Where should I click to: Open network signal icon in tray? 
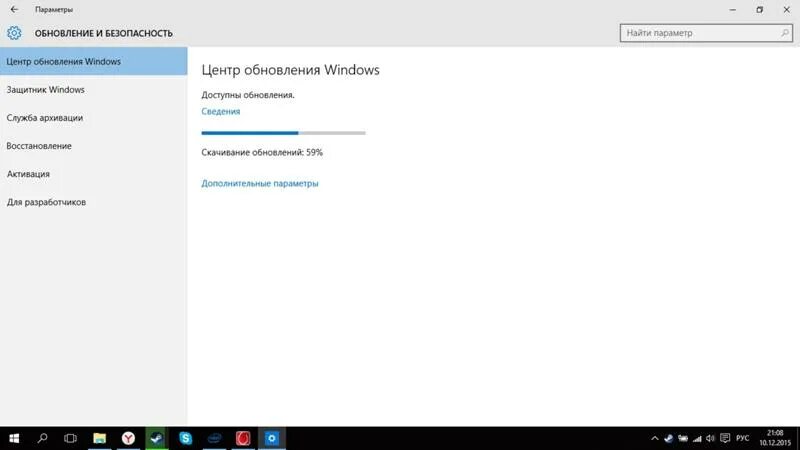(x=697, y=438)
